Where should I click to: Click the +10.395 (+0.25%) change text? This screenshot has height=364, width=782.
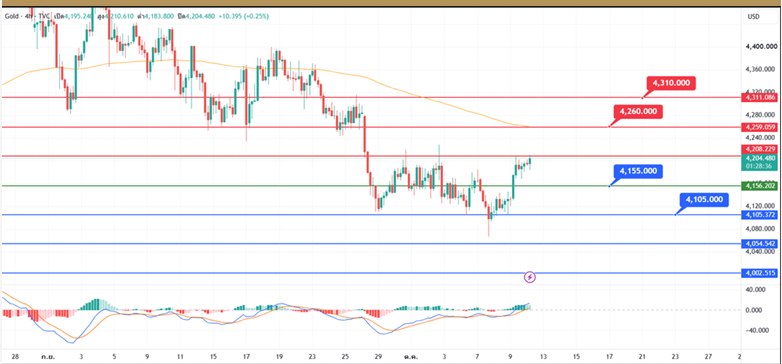(x=243, y=16)
